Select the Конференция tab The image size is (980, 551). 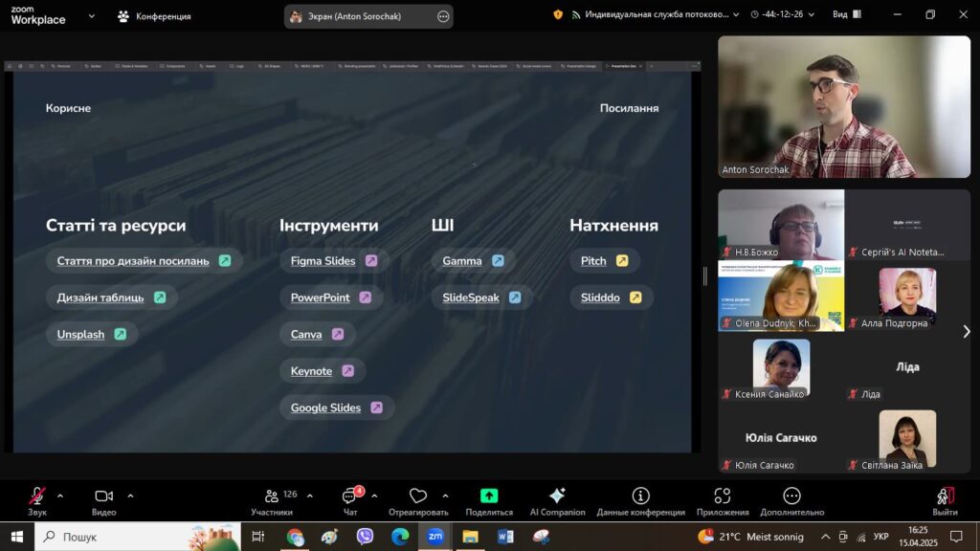(154, 16)
